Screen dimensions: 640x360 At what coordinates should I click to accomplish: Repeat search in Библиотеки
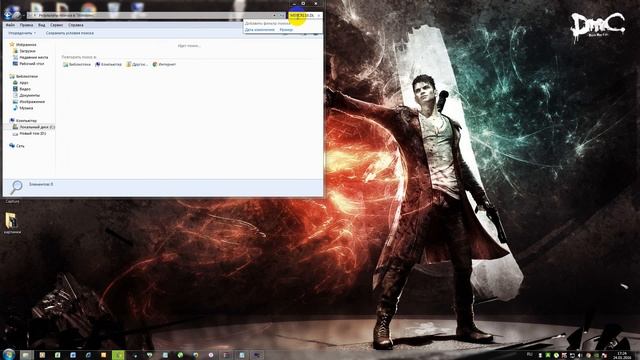tap(77, 64)
